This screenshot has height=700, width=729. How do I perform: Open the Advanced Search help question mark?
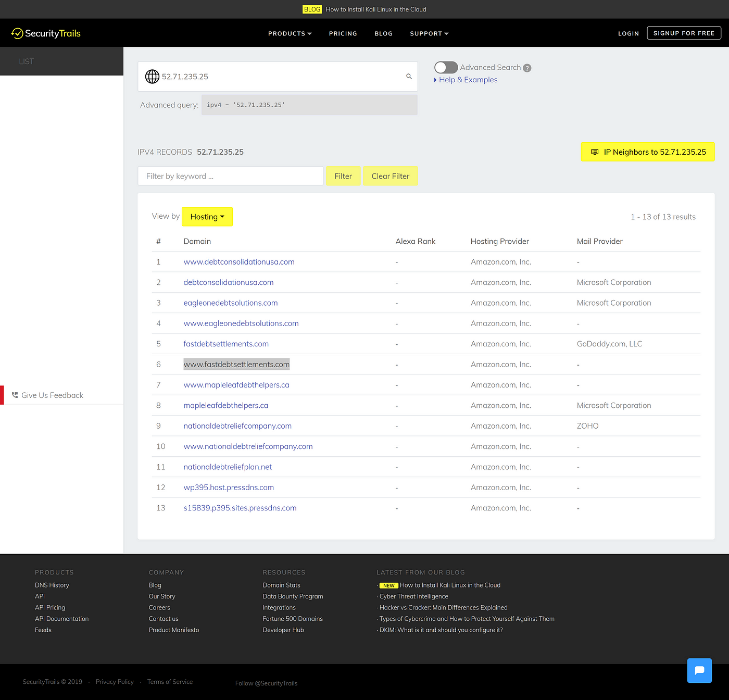point(527,68)
